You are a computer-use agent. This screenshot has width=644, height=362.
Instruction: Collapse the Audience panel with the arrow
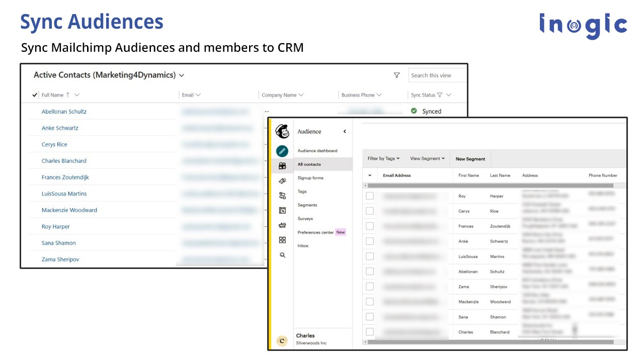pyautogui.click(x=345, y=132)
